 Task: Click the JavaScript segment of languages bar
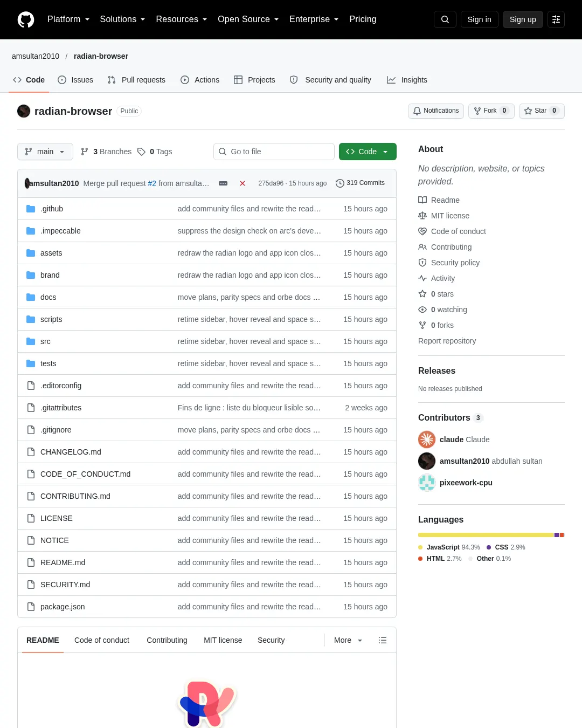(486, 535)
